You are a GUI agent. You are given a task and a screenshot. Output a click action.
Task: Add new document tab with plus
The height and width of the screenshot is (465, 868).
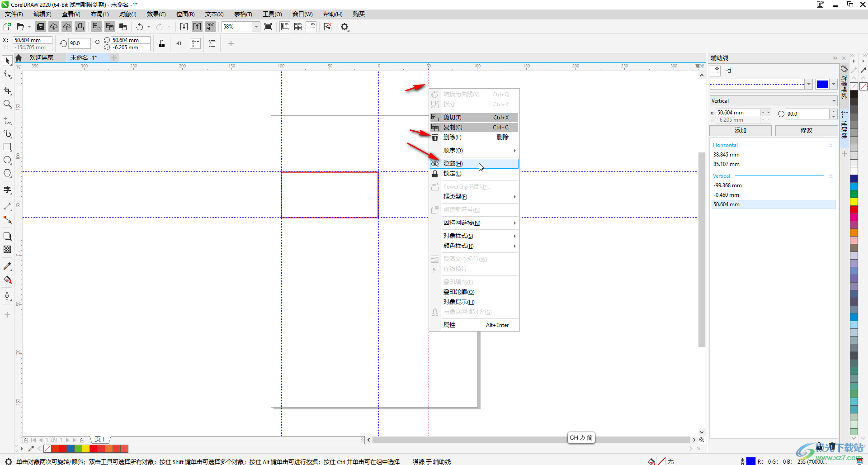click(x=114, y=57)
